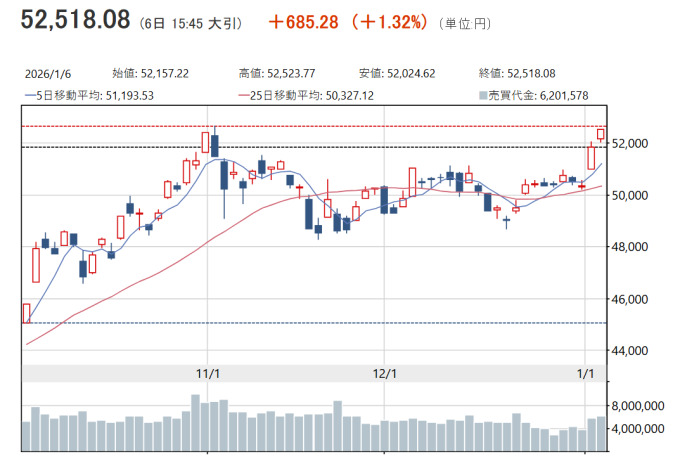Click the rightmost volume bar

click(x=601, y=432)
